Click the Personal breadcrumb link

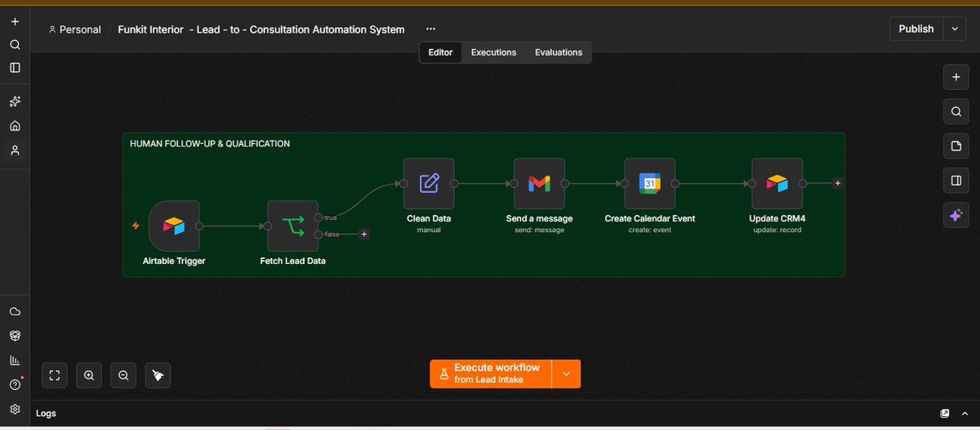(x=74, y=29)
